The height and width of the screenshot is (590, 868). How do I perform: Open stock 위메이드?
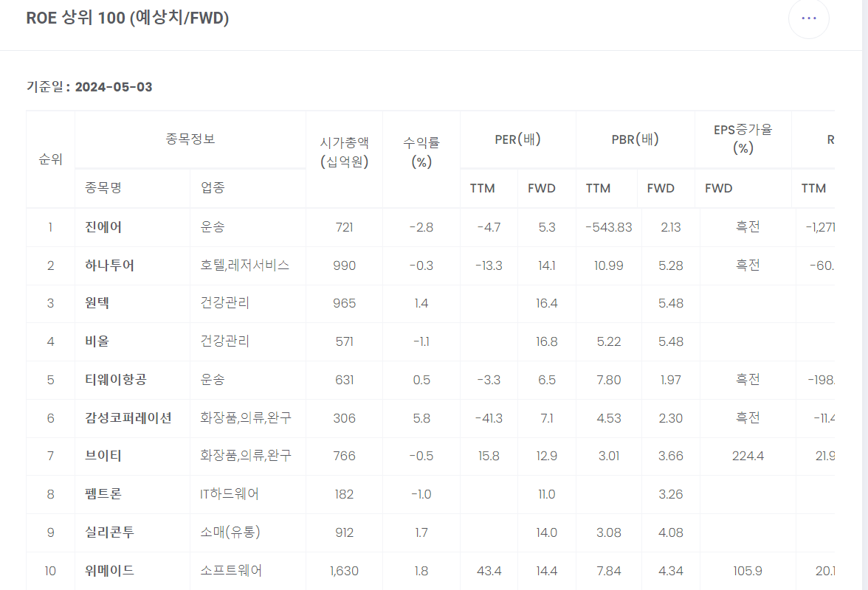(x=109, y=570)
